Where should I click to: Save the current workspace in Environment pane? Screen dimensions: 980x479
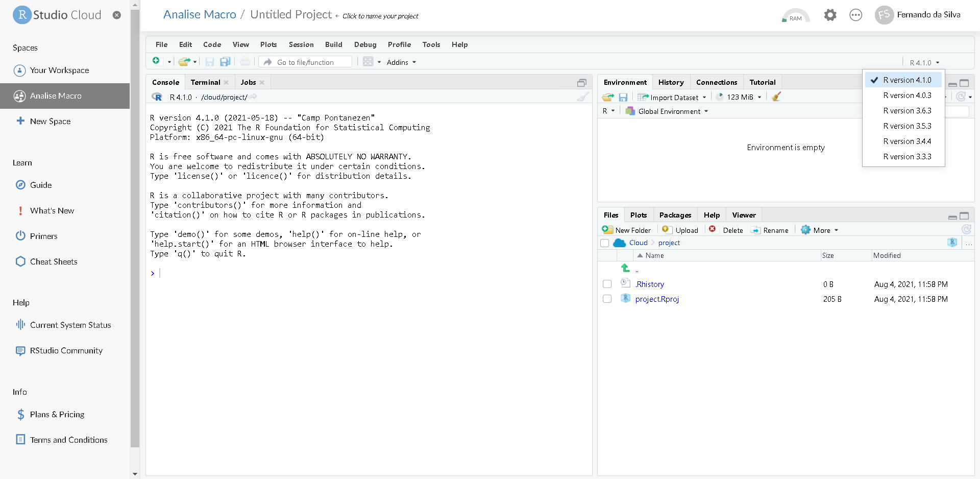pos(623,97)
